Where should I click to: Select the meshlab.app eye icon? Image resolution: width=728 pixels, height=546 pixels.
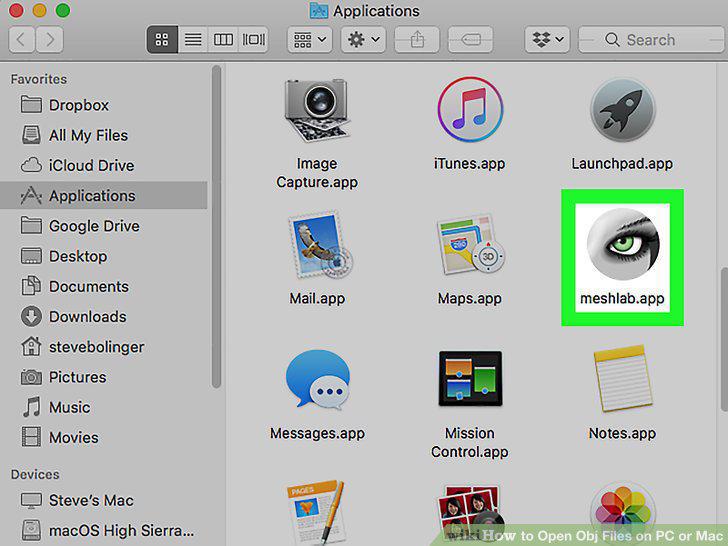pyautogui.click(x=623, y=244)
